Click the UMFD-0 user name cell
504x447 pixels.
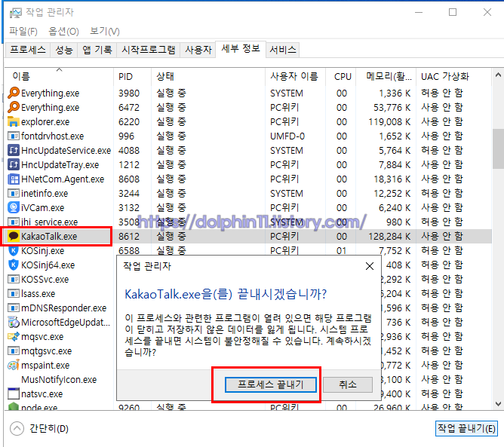287,136
